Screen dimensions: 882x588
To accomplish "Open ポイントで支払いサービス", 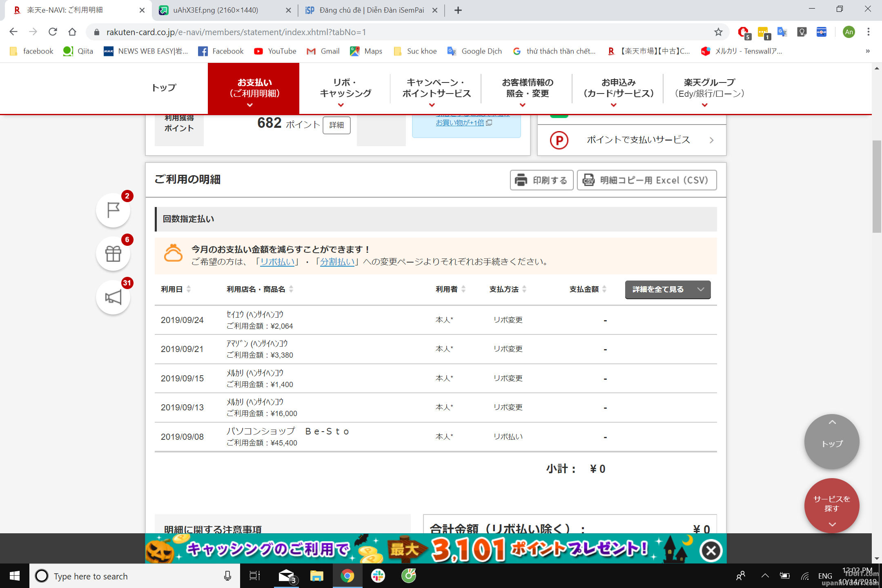I will tap(632, 140).
